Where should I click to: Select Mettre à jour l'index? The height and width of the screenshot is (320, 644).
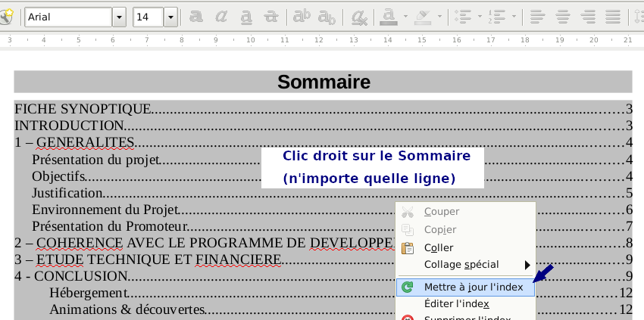click(466, 287)
